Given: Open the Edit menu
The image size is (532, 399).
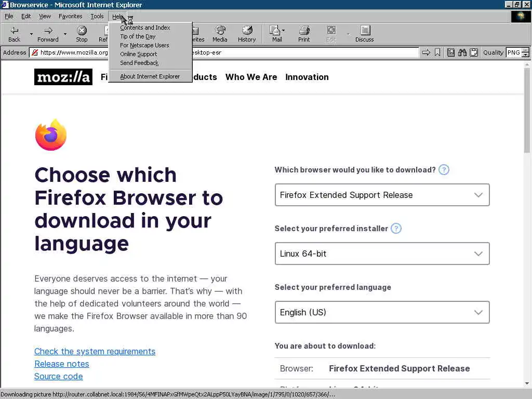Looking at the screenshot, I should [x=26, y=16].
